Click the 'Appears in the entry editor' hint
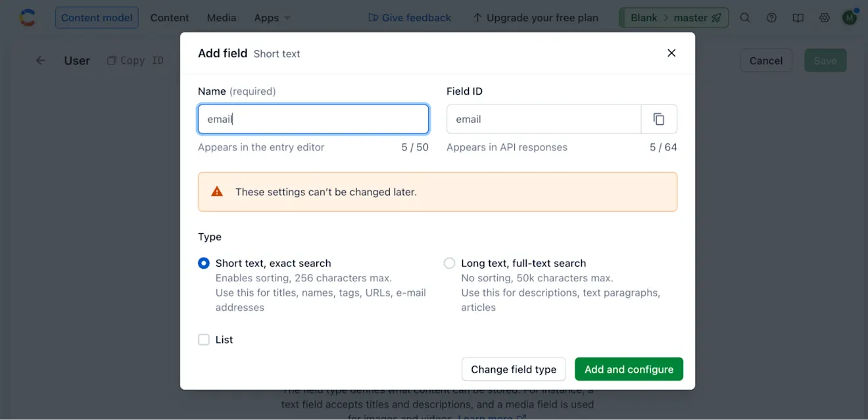This screenshot has height=420, width=868. [x=261, y=147]
